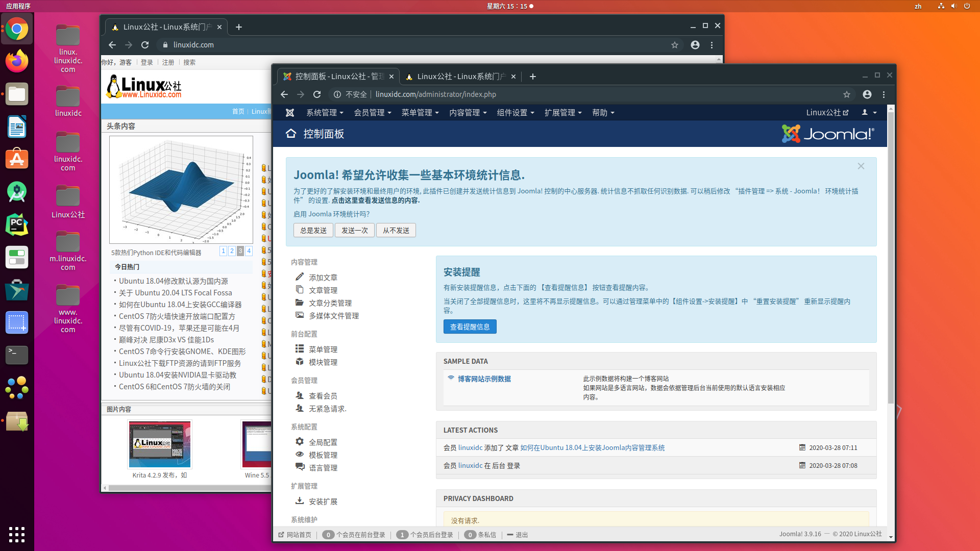Reload the Joomla administrator page

click(317, 94)
